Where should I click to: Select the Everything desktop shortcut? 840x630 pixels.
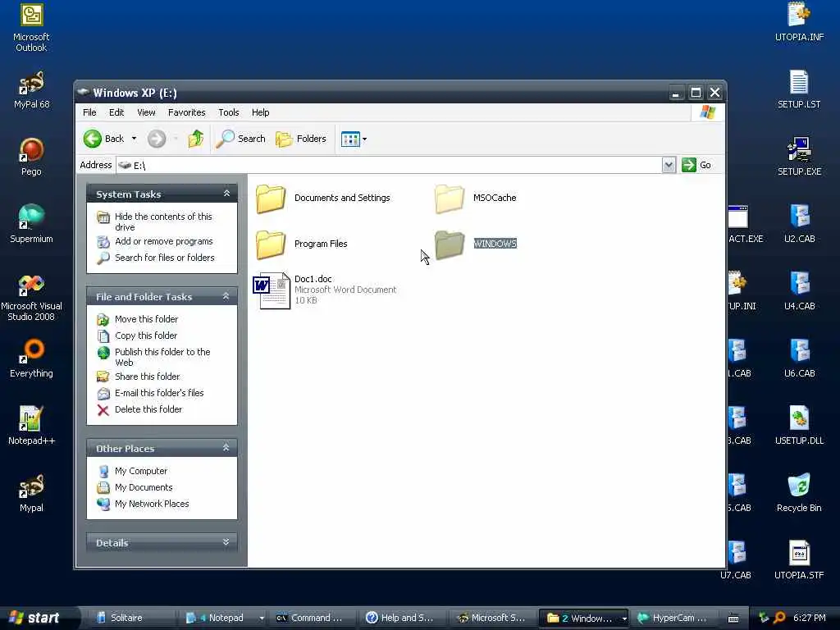(x=31, y=359)
